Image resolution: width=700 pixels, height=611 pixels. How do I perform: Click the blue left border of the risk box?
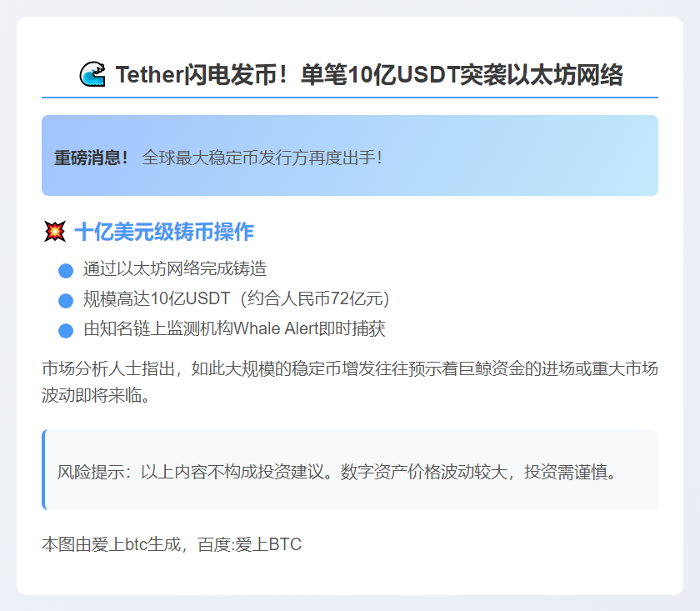tap(43, 468)
